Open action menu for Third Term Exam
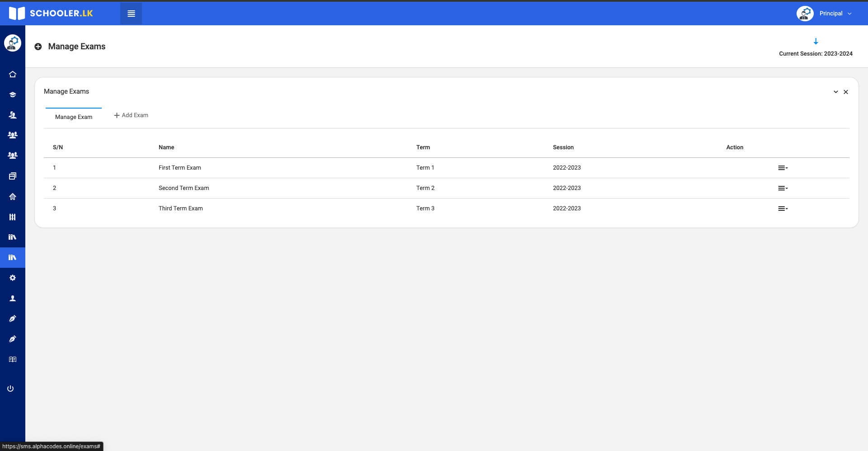868x451 pixels. (x=783, y=209)
